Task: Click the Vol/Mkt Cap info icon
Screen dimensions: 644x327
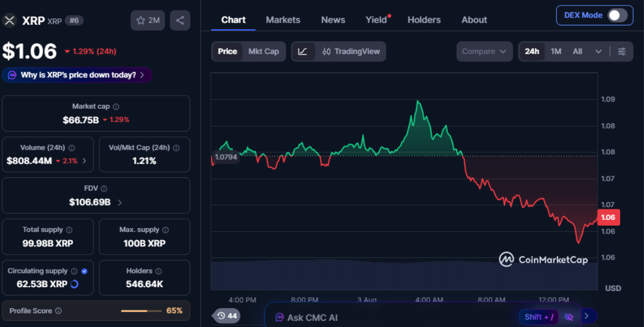Action: (176, 147)
